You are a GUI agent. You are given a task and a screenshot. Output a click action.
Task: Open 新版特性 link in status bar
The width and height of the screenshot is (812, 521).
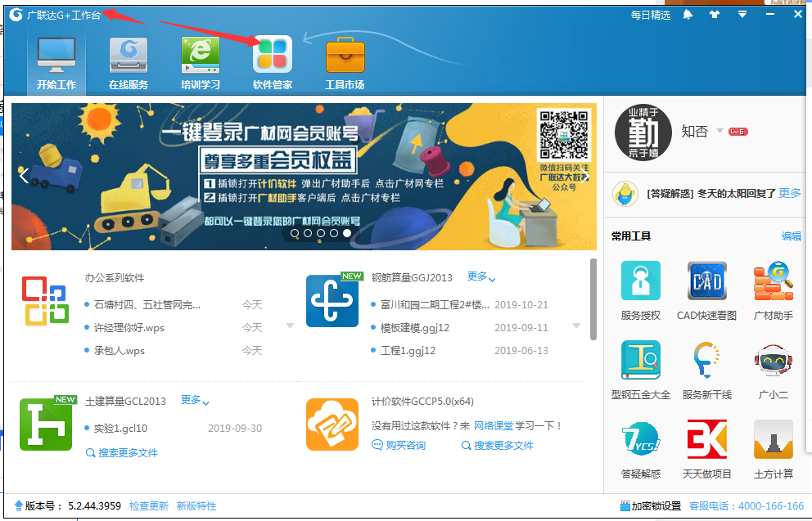click(x=196, y=506)
